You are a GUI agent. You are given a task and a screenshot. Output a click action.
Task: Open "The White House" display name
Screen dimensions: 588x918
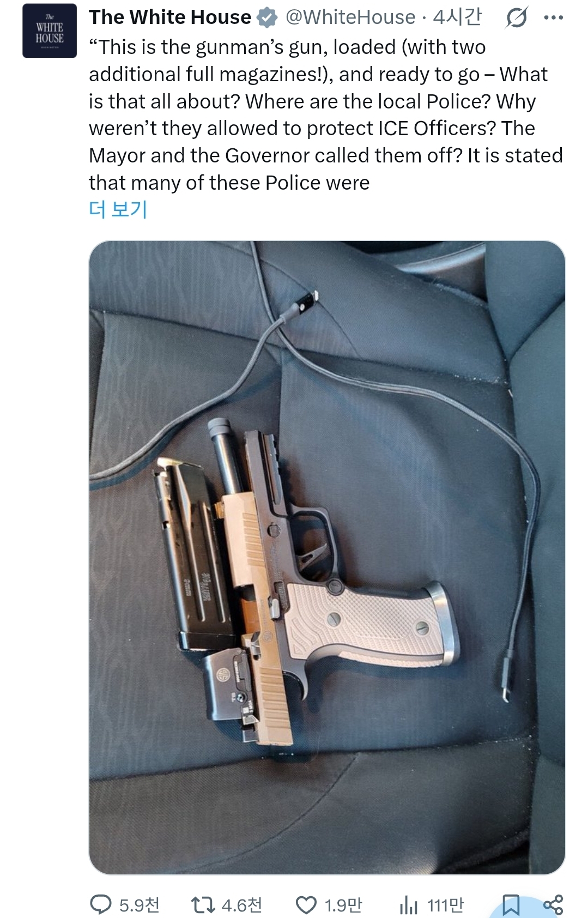(x=170, y=17)
